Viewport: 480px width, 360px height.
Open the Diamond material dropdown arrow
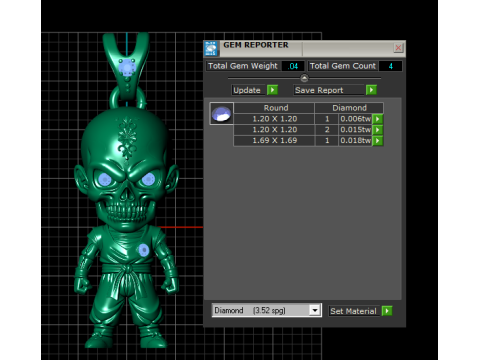[314, 310]
